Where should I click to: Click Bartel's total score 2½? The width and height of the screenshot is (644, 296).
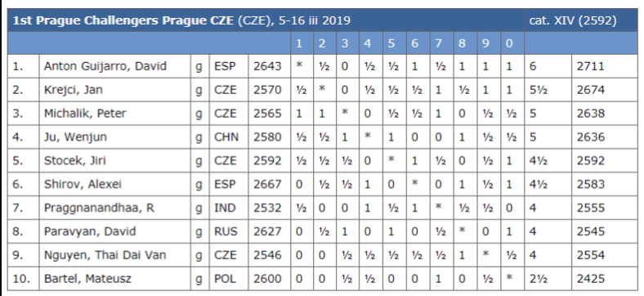(x=539, y=279)
